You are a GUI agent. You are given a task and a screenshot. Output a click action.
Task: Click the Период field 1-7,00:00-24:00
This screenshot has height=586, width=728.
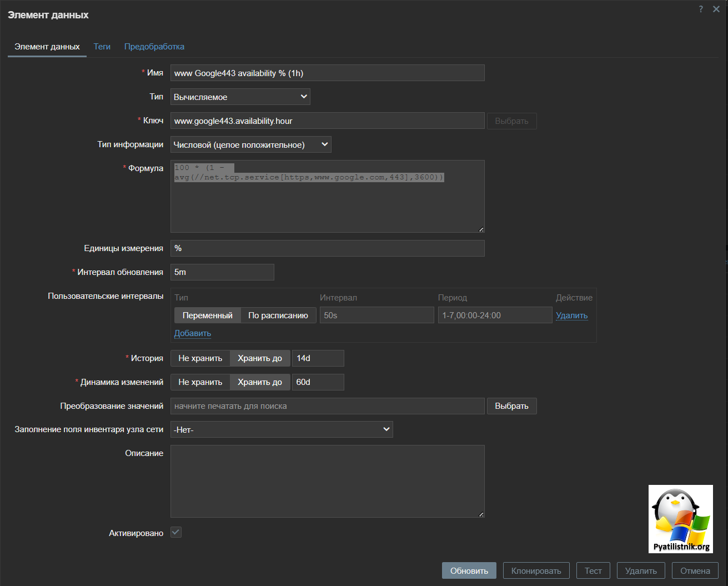[x=495, y=315]
